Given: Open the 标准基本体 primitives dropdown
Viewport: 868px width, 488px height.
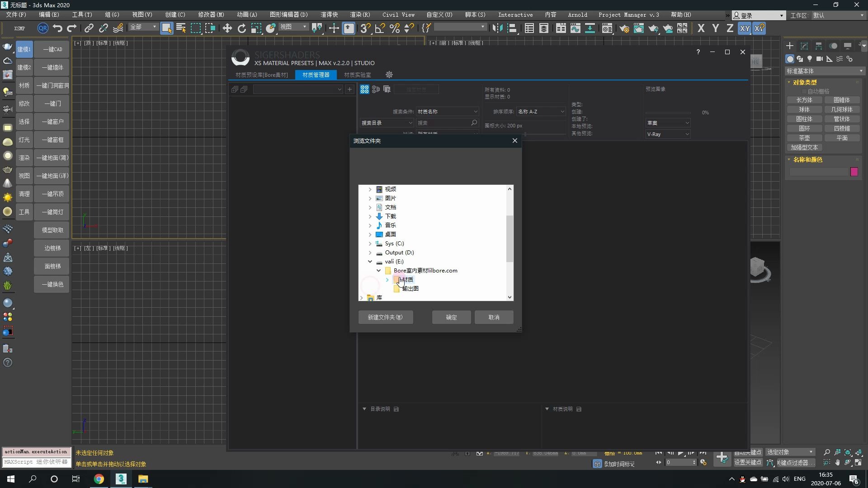Looking at the screenshot, I should (825, 71).
